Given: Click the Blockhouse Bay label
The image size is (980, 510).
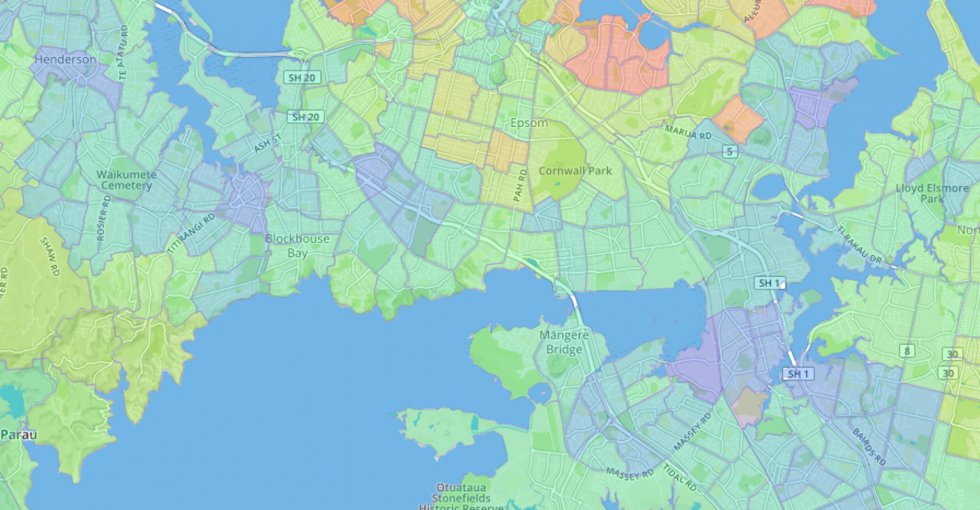Looking at the screenshot, I should click(297, 245).
